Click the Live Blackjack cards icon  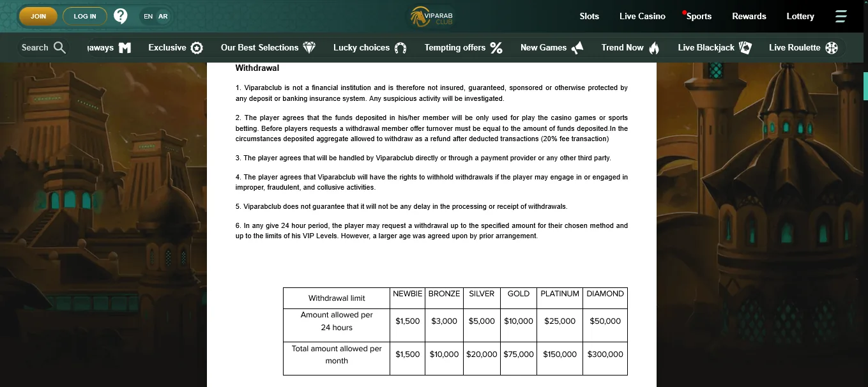coord(745,48)
